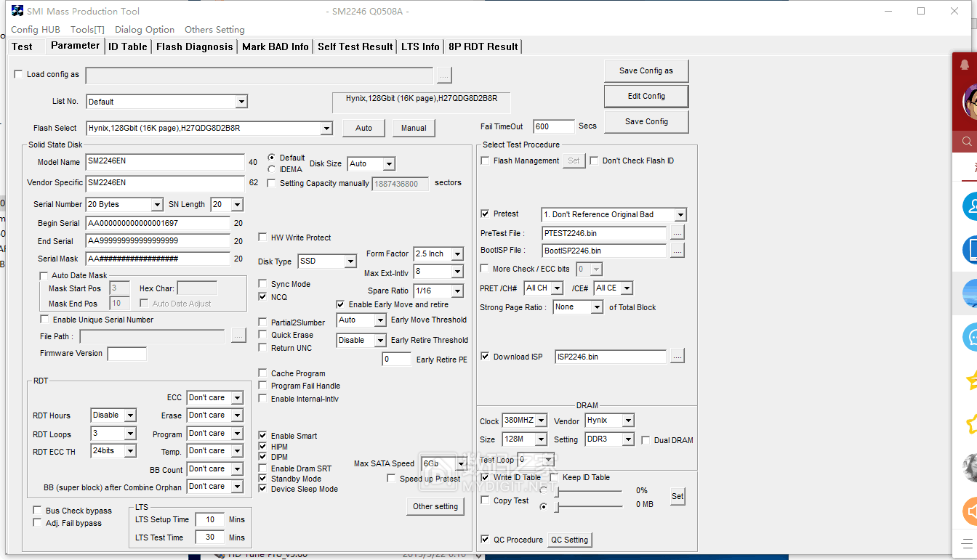
Task: Click the search icon in the QQ side panel
Action: pyautogui.click(x=968, y=141)
